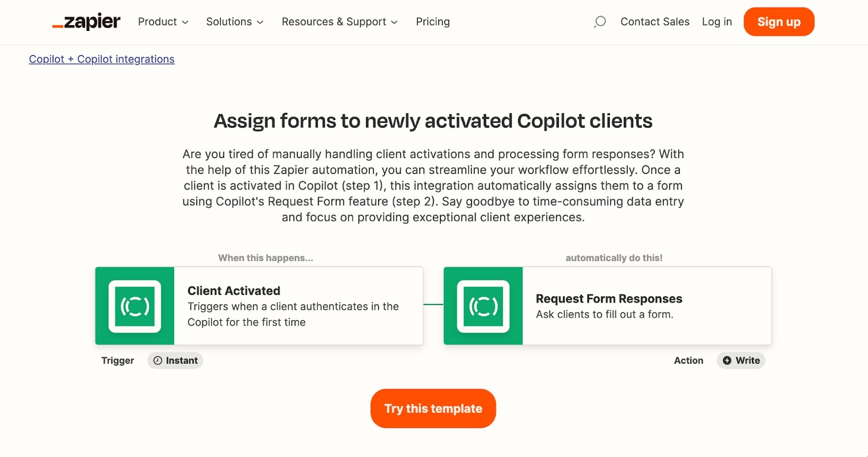Click the Contact Sales menu item

(x=655, y=22)
